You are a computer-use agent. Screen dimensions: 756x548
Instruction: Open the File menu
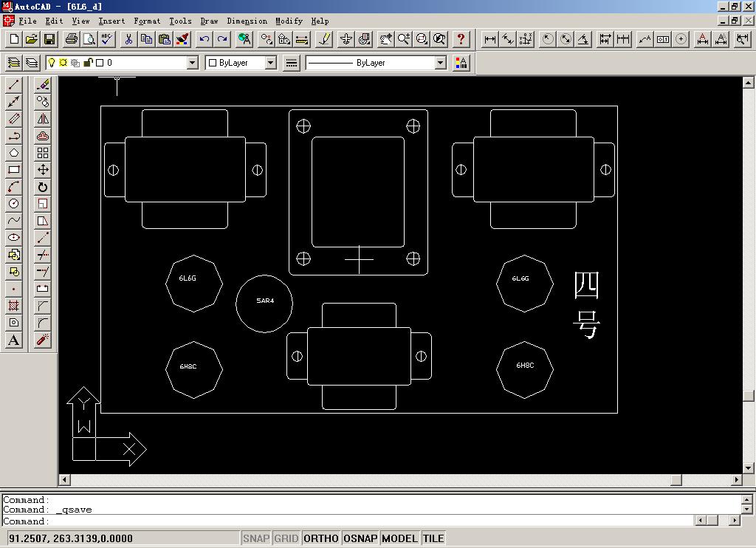(27, 21)
